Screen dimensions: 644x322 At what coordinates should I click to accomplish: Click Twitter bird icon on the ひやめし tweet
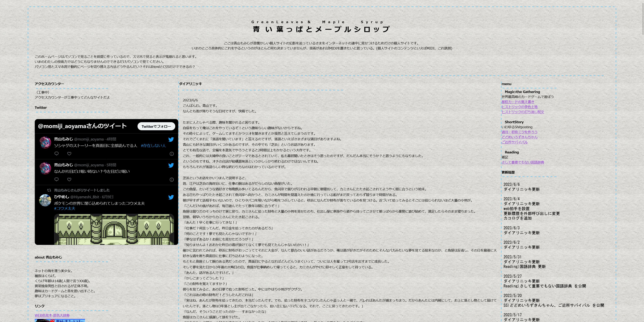coord(171,197)
